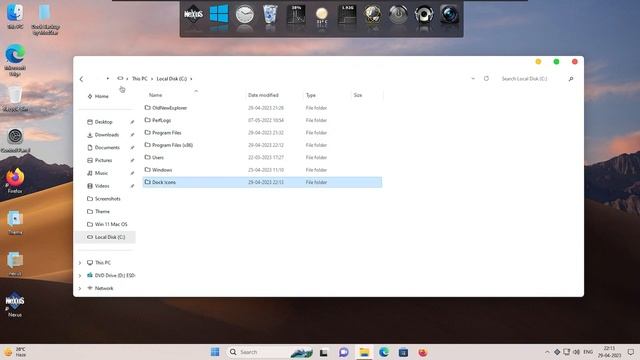Open This PC desktop shortcut
The image size is (640, 360).
pos(15,16)
